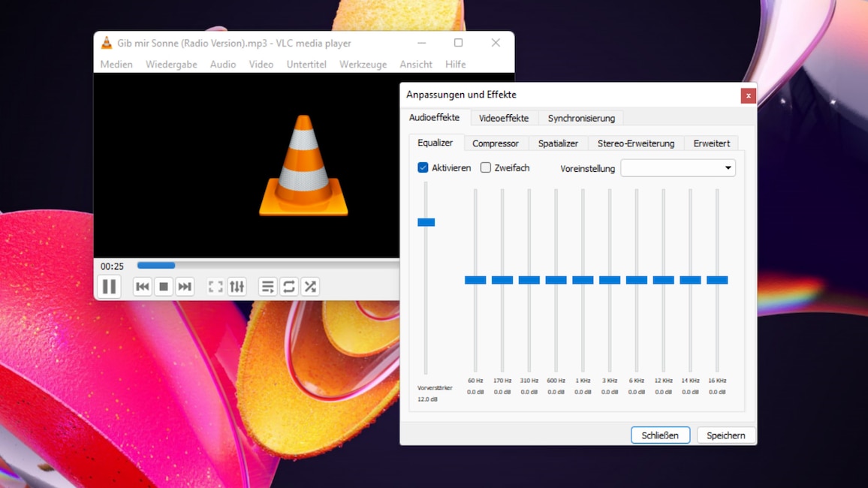The width and height of the screenshot is (868, 488).
Task: Click the VLC cone title bar icon
Action: (x=107, y=43)
